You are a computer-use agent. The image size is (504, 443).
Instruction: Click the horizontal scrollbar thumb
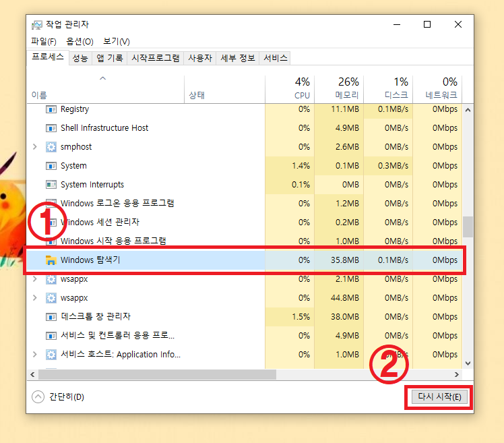[x=157, y=374]
